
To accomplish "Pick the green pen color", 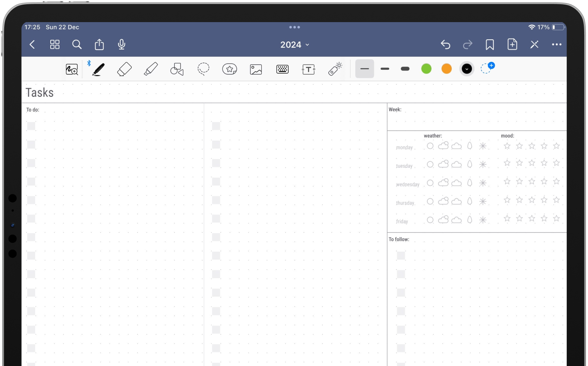I will pyautogui.click(x=427, y=69).
